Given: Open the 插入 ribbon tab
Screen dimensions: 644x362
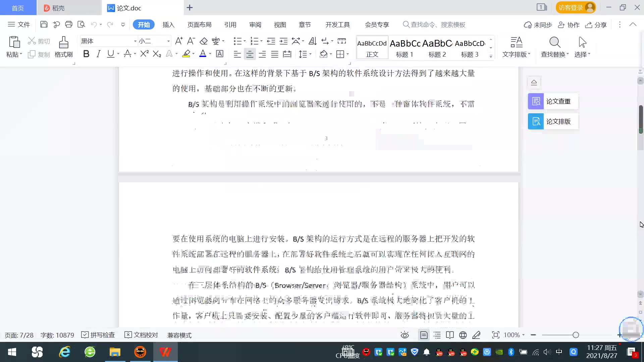Looking at the screenshot, I should tap(168, 25).
